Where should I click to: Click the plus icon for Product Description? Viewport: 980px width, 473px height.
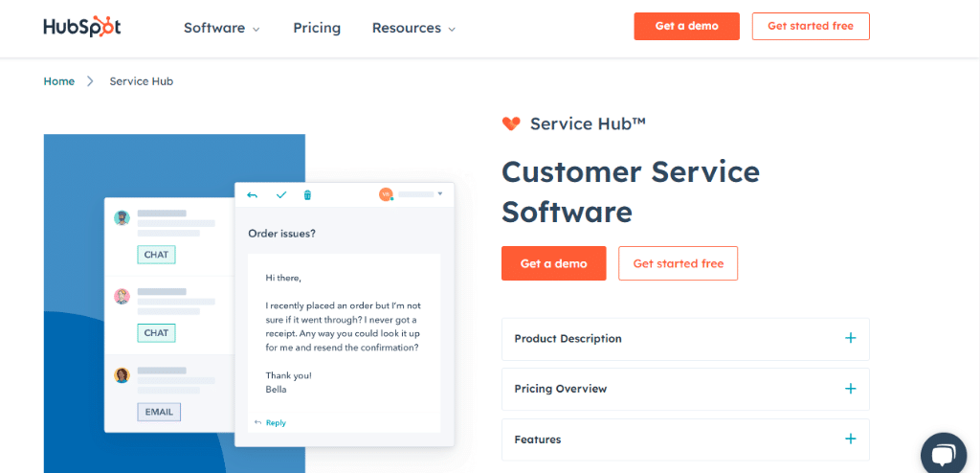click(x=850, y=339)
